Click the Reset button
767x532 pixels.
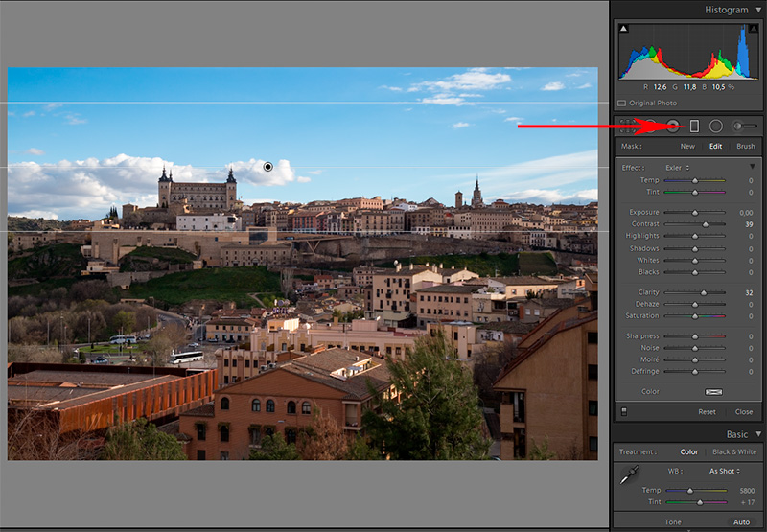click(x=707, y=411)
